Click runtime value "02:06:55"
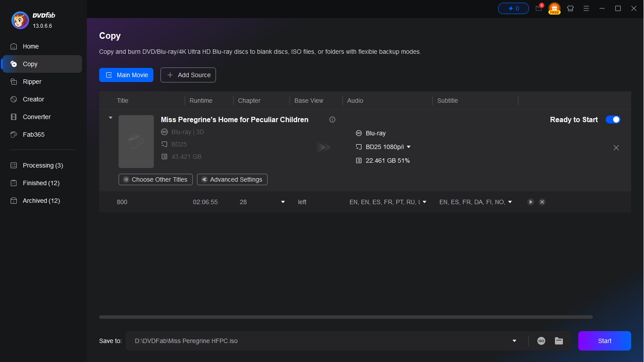Screen dimensions: 644x362 click(205, 202)
